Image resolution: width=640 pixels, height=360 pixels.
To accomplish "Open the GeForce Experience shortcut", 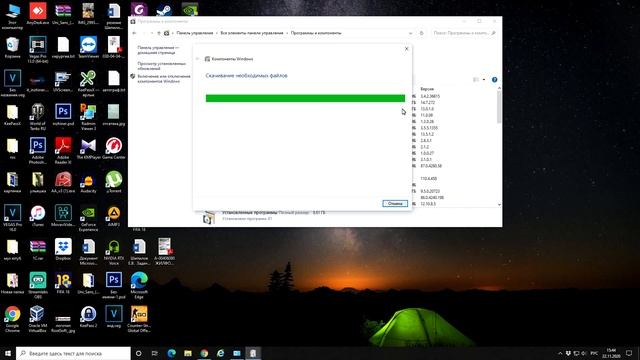I will tap(88, 218).
